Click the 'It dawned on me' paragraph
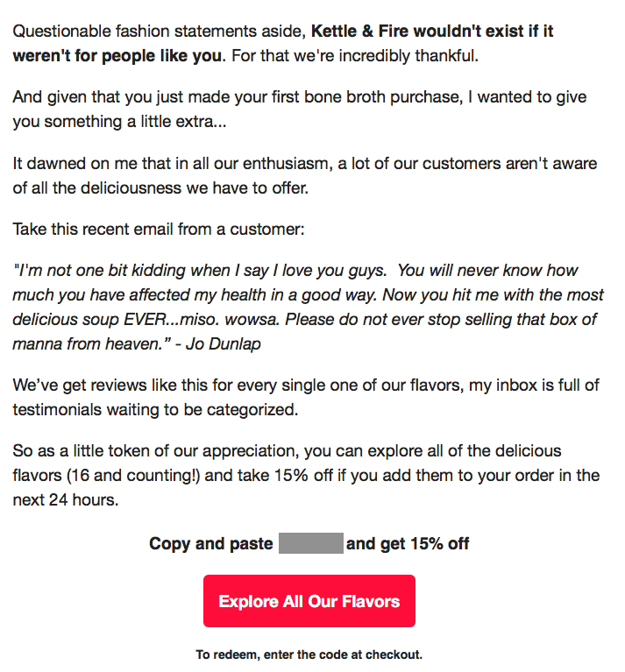 [305, 175]
